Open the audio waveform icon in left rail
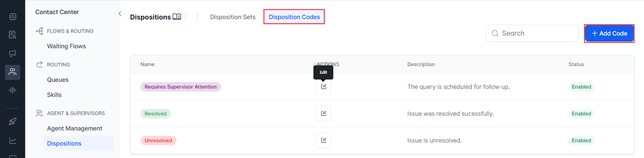 coord(13,90)
